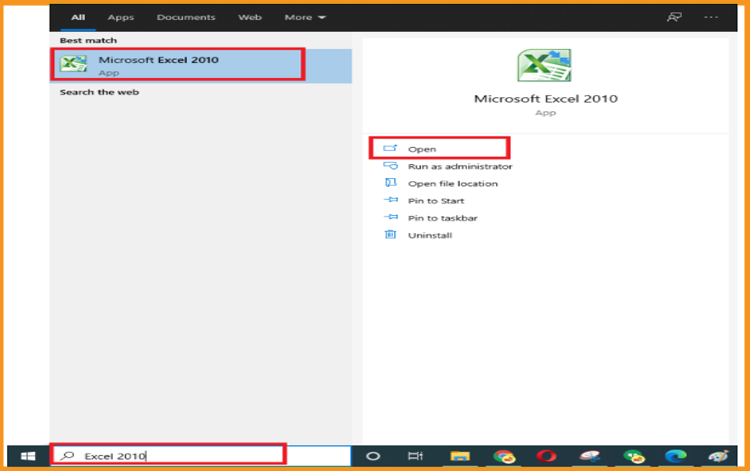The width and height of the screenshot is (750, 471).
Task: Open the three-dot options menu
Action: pyautogui.click(x=711, y=17)
